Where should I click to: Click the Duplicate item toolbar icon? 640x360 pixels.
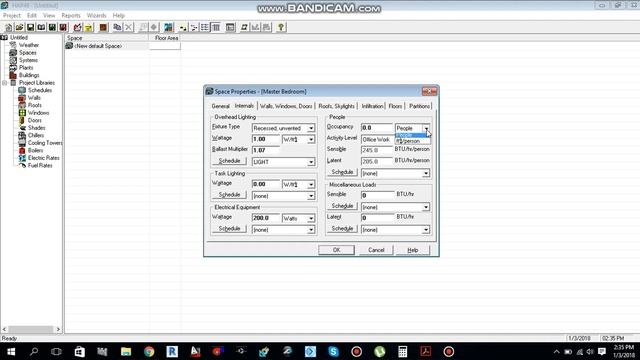click(117, 27)
